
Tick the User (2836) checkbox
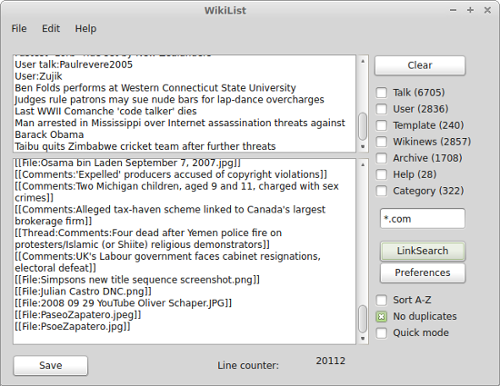381,109
